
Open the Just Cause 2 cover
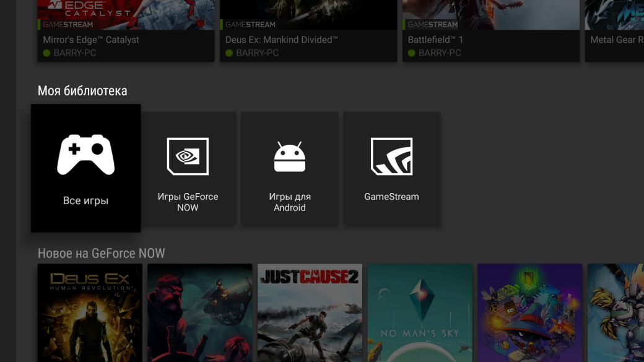pos(310,312)
